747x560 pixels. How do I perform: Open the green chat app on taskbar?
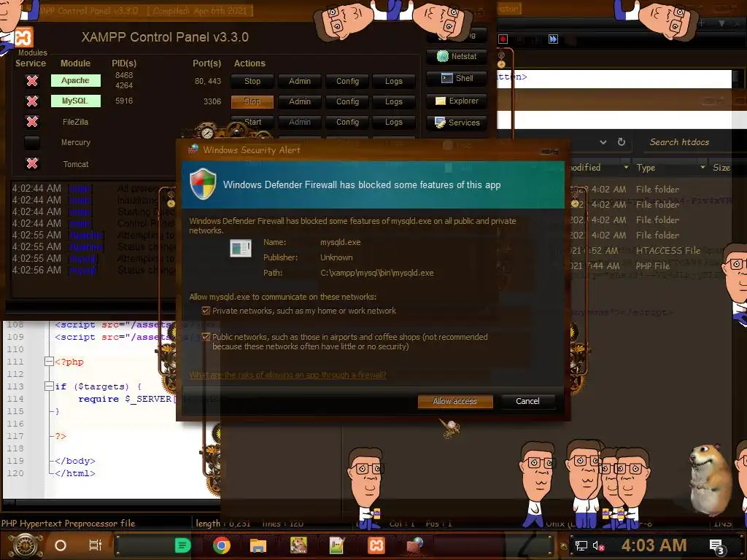coord(183,545)
